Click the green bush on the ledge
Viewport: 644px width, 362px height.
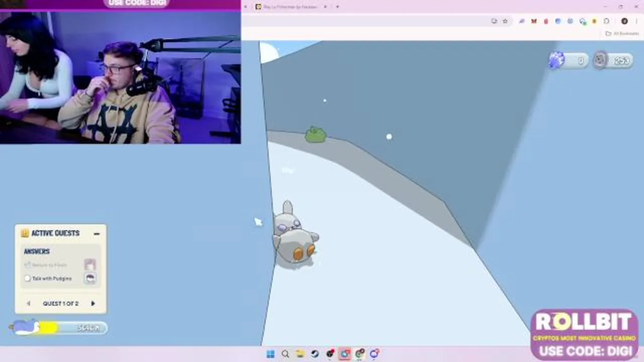315,134
